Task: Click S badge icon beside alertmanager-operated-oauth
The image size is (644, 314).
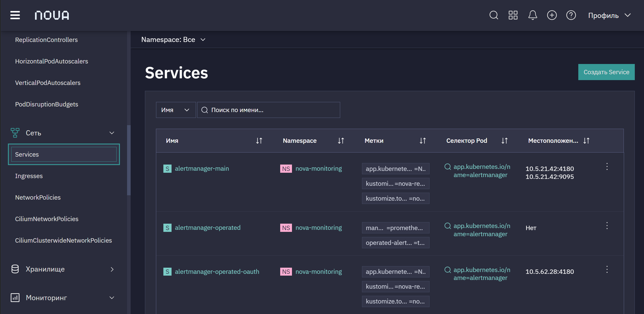Action: [167, 272]
